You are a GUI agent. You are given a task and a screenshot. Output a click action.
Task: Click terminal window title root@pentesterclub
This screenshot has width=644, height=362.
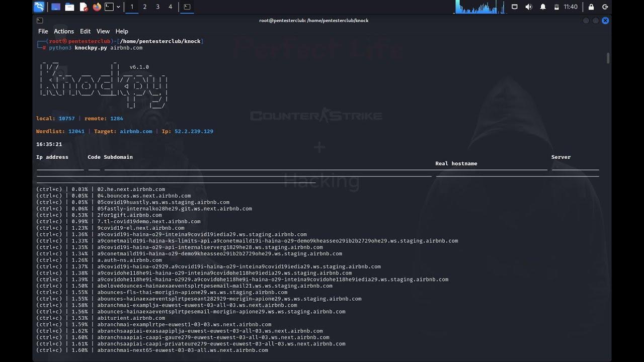(314, 21)
